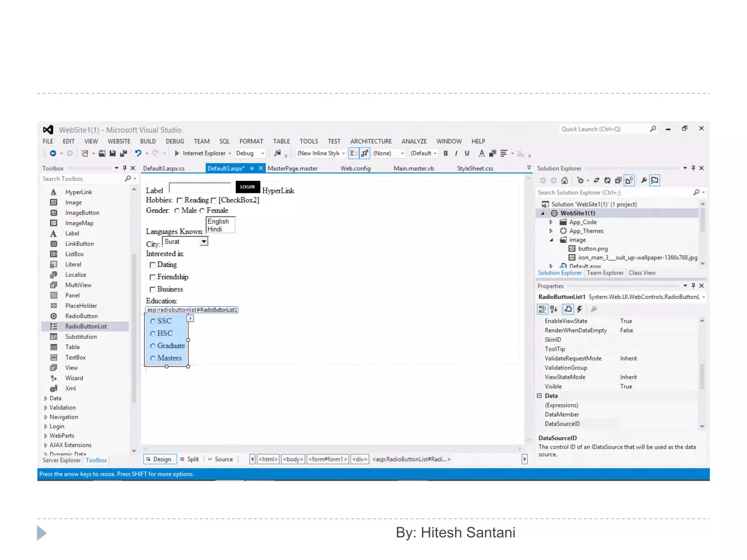Image resolution: width=747 pixels, height=560 pixels.
Task: Check the Dating checkbox
Action: (x=153, y=265)
